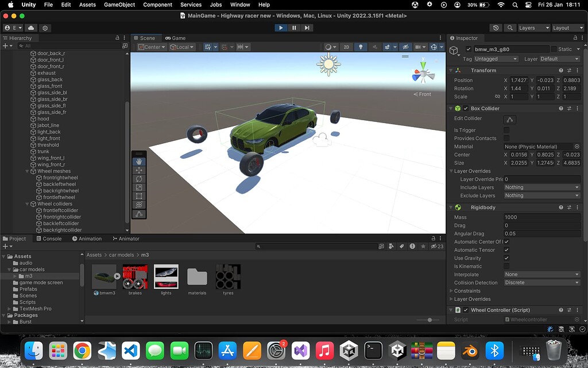Toggle scene lighting with the lightbulb icon

(x=361, y=47)
